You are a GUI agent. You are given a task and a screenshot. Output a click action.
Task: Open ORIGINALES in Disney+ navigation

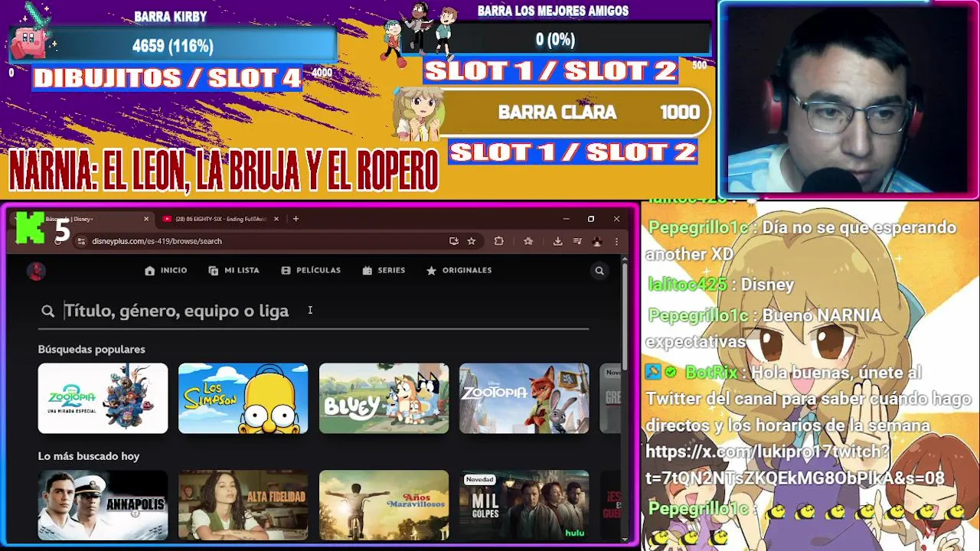[459, 270]
